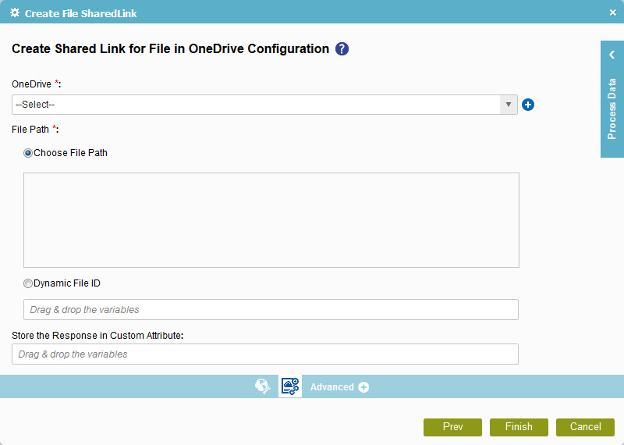Open the Process Data side tab
The image size is (624, 445).
tap(612, 109)
